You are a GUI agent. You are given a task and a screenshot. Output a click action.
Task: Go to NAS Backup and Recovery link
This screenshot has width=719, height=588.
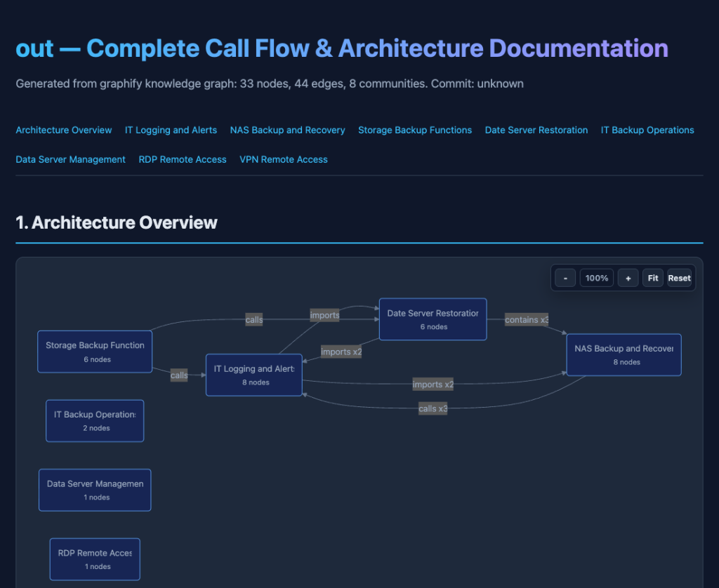pyautogui.click(x=287, y=130)
